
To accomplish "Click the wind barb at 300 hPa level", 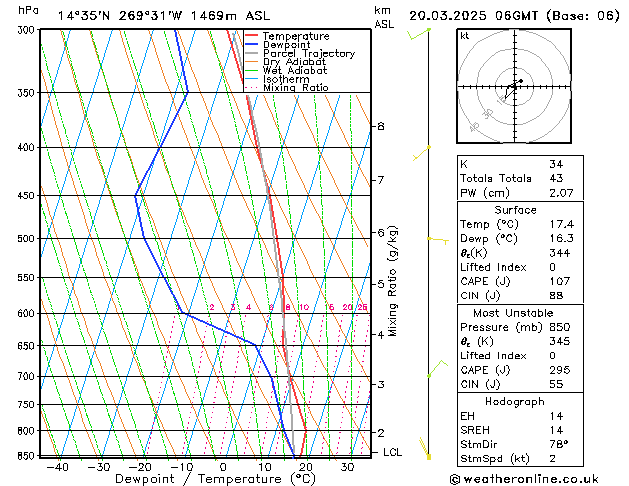I will click(420, 34).
